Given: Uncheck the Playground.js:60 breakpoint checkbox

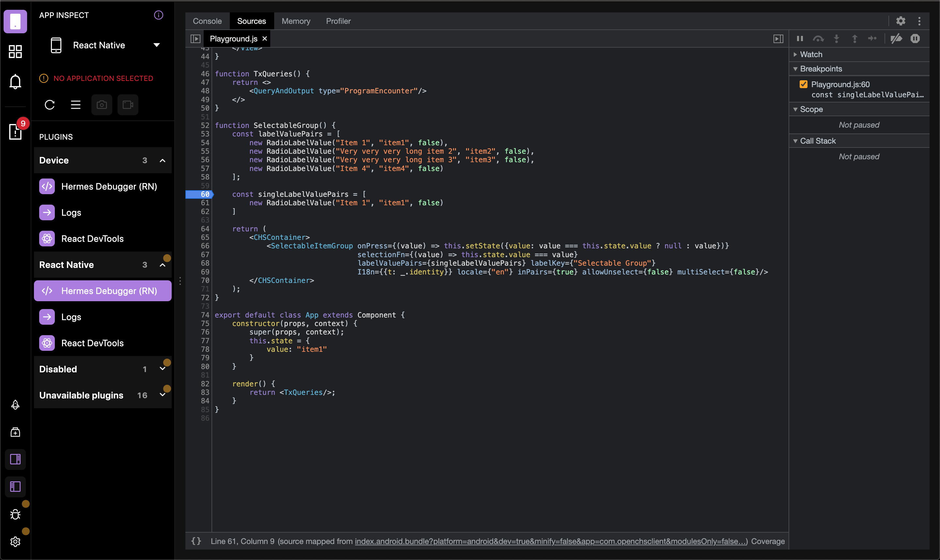Looking at the screenshot, I should 803,84.
